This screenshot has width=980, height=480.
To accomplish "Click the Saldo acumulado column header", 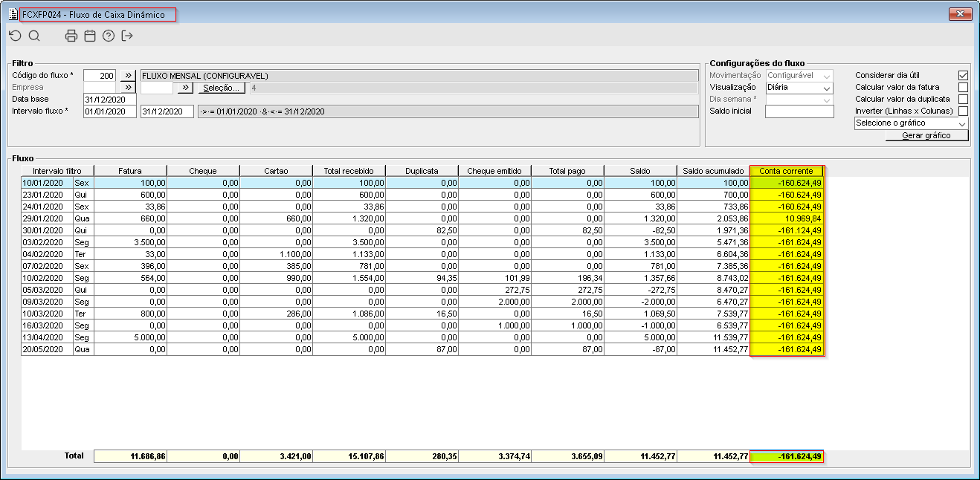I will 713,171.
